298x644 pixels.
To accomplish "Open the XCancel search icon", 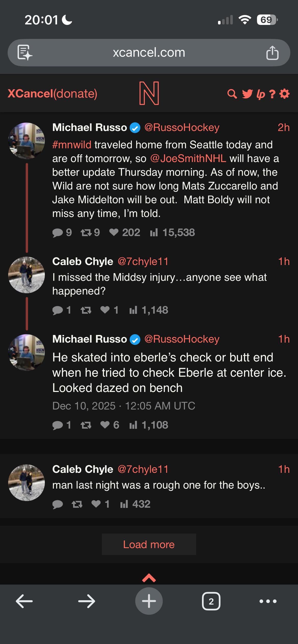I will 232,94.
